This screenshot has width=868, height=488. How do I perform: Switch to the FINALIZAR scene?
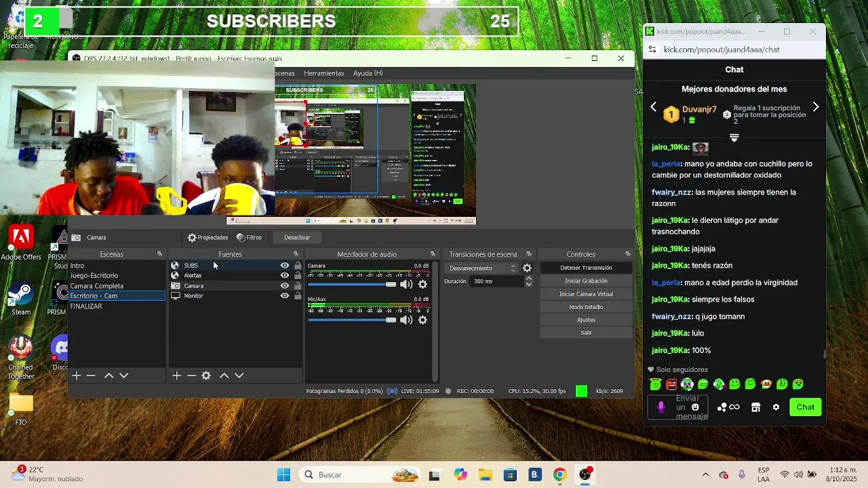pos(117,306)
